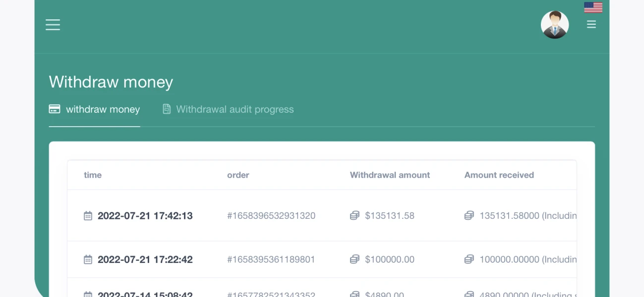Viewport: 644px width, 297px height.
Task: Switch to the withdraw money tab
Action: pos(103,109)
